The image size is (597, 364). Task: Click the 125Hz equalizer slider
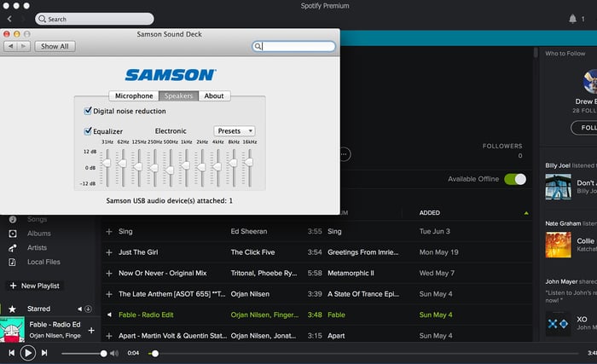tap(139, 166)
